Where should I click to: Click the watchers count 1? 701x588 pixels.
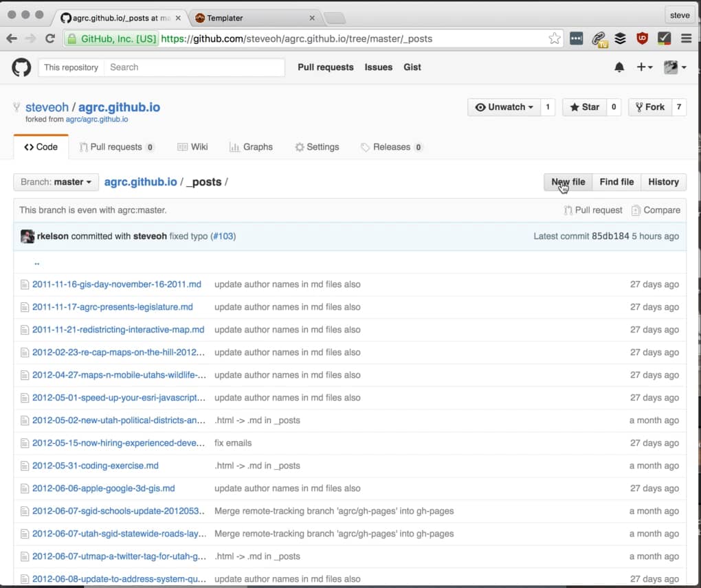pyautogui.click(x=548, y=107)
